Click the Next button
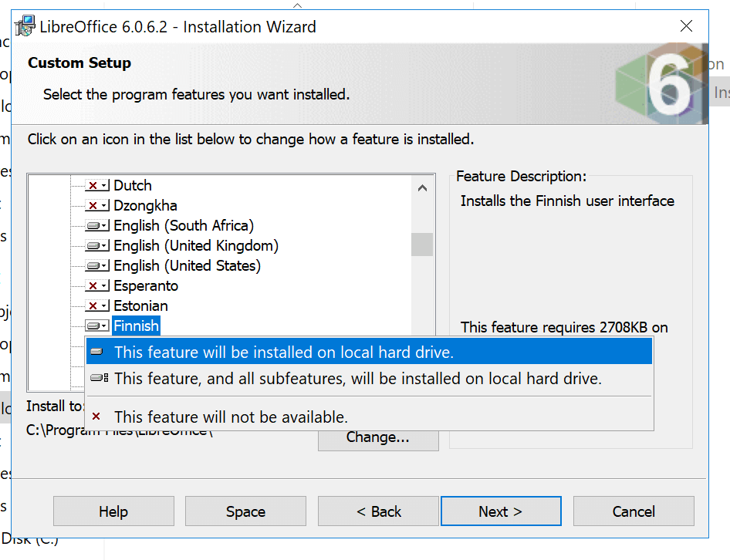 (x=501, y=511)
